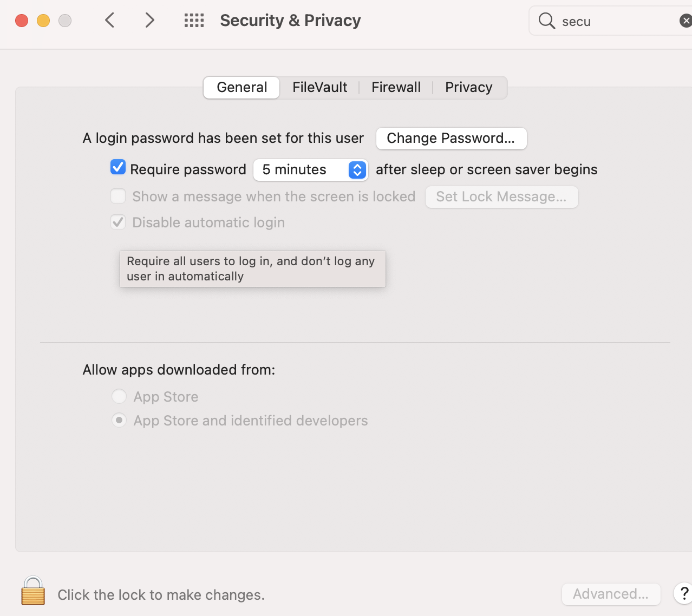692x616 pixels.
Task: Click the search magnifying glass icon
Action: coord(547,21)
